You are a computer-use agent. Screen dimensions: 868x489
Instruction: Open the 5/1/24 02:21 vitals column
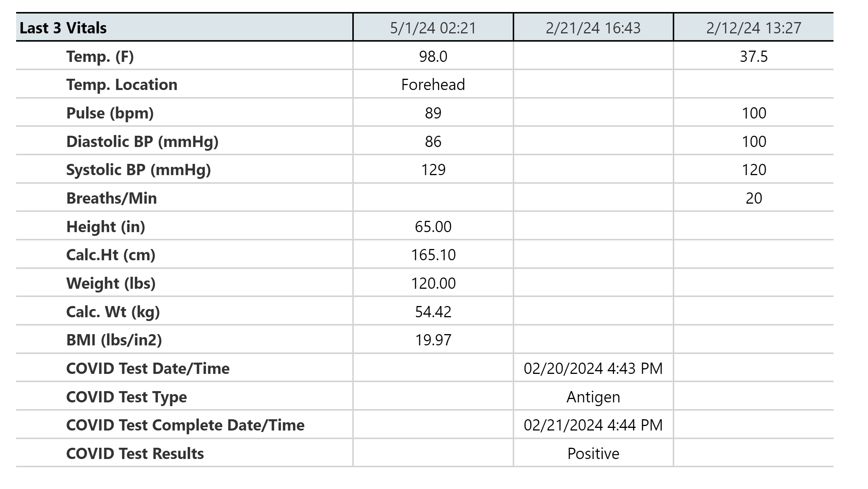click(433, 28)
